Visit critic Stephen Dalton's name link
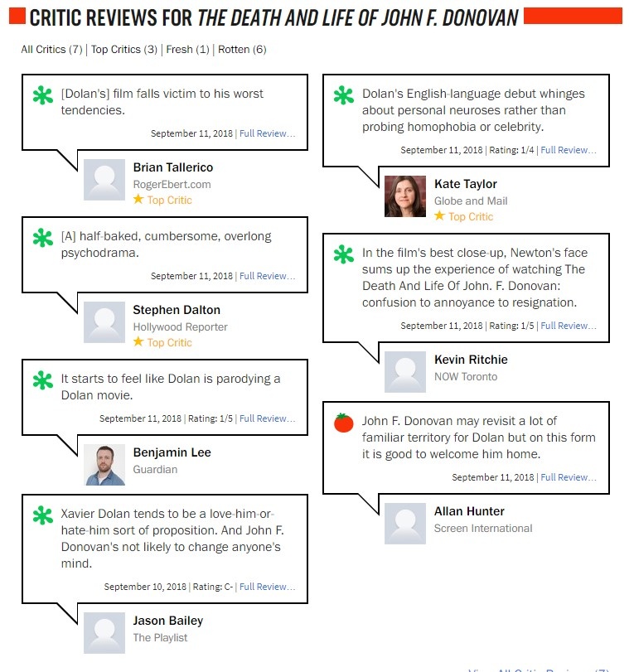The image size is (634, 672). point(177,310)
